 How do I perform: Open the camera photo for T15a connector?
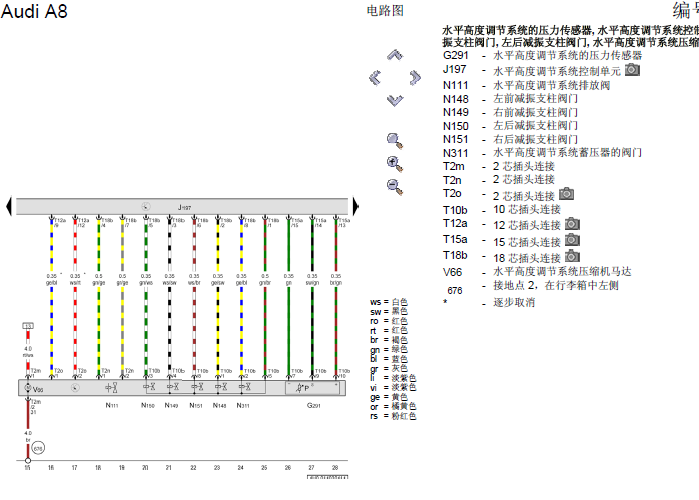[572, 240]
